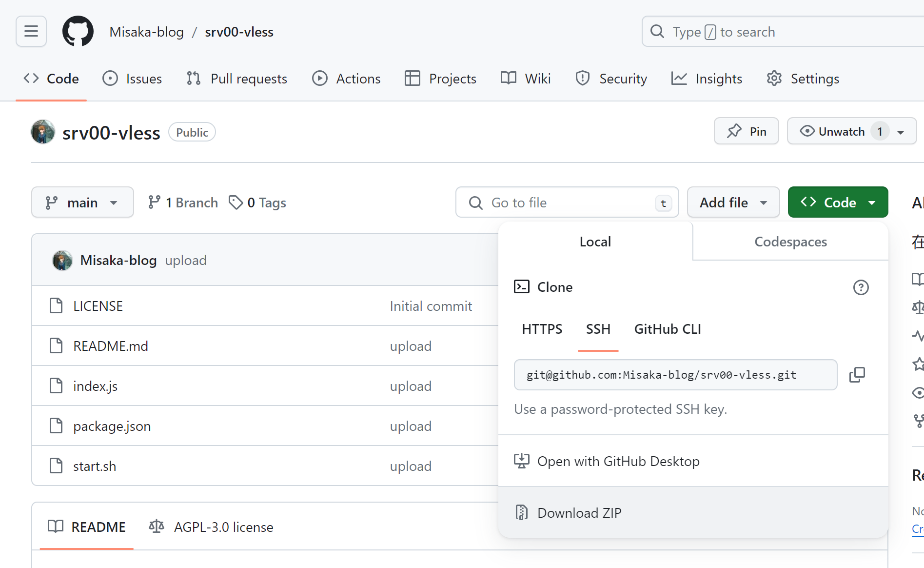This screenshot has width=924, height=568.
Task: Click the Security shield icon
Action: pos(582,79)
